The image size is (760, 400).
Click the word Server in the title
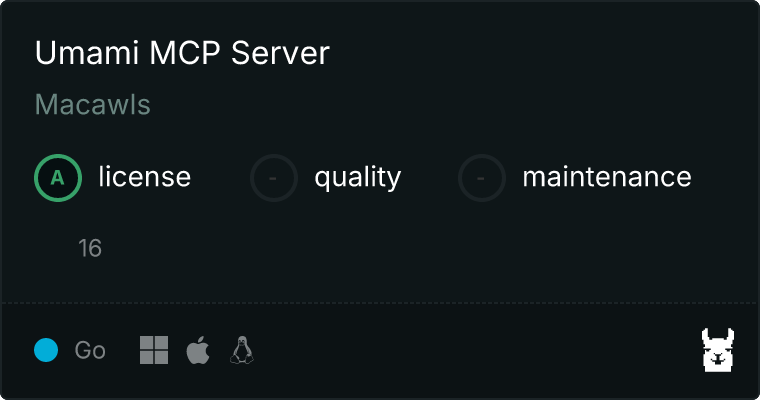[280, 53]
